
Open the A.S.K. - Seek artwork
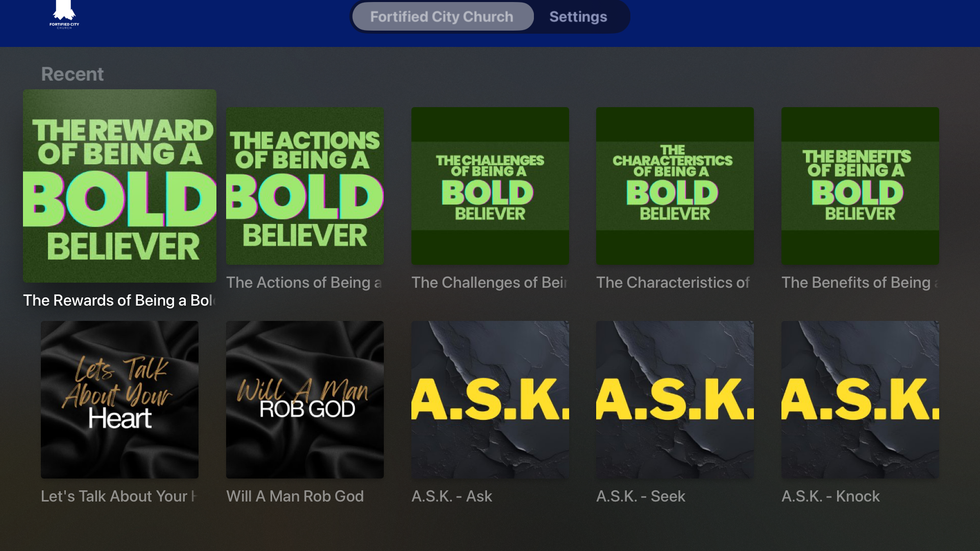(675, 399)
